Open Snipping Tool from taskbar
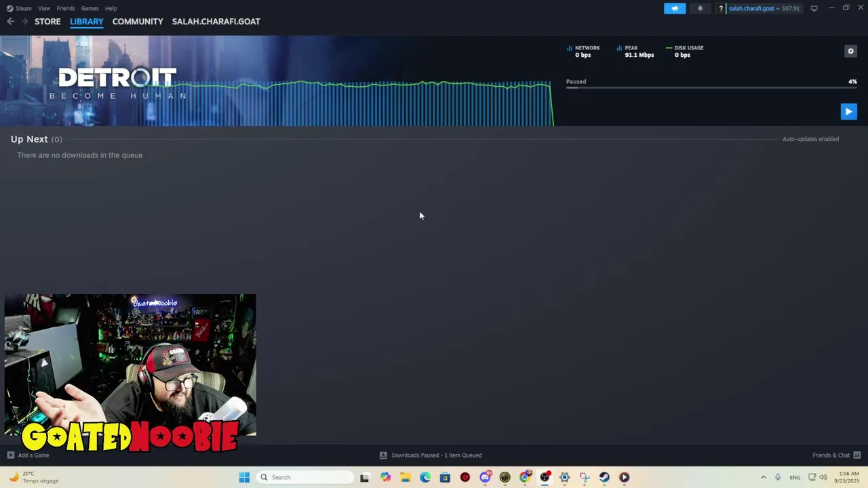This screenshot has width=868, height=488. point(585,477)
